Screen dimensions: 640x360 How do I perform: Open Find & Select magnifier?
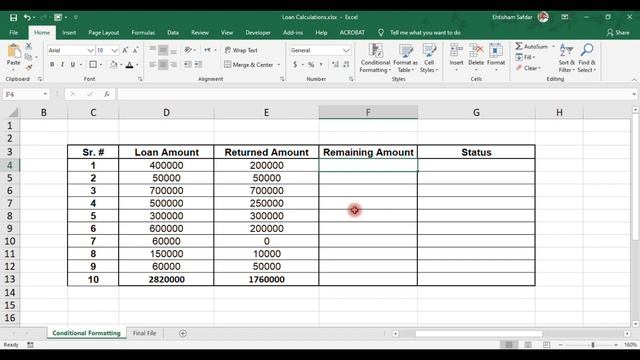pos(587,58)
